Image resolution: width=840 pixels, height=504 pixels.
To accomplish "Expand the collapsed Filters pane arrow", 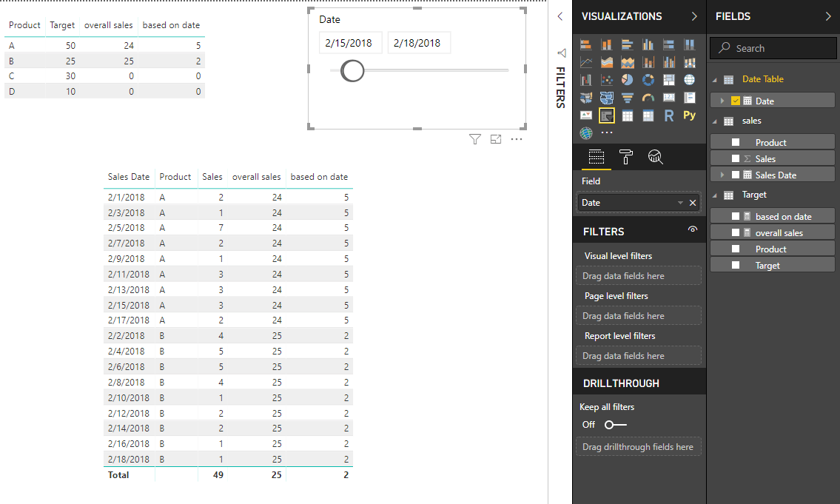I will tap(560, 16).
